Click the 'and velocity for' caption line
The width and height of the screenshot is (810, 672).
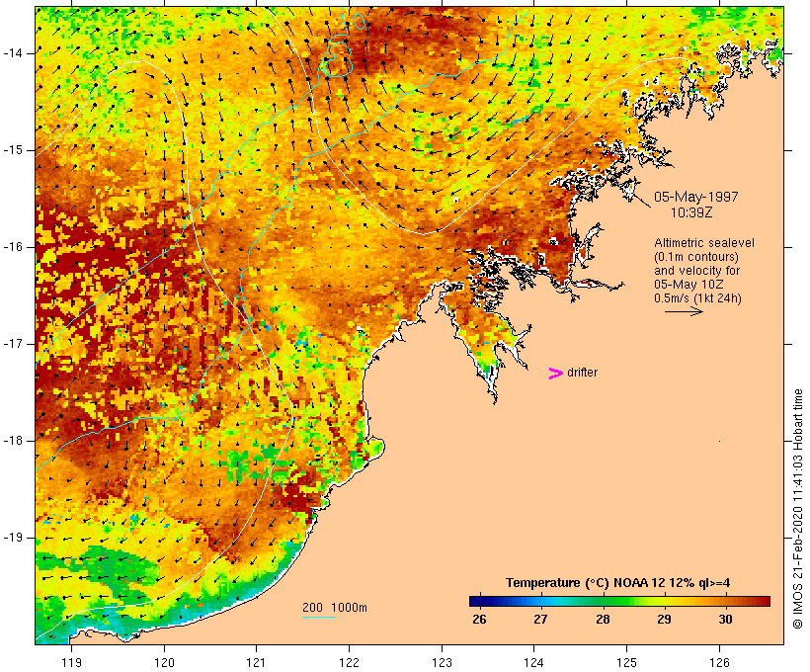tap(696, 271)
